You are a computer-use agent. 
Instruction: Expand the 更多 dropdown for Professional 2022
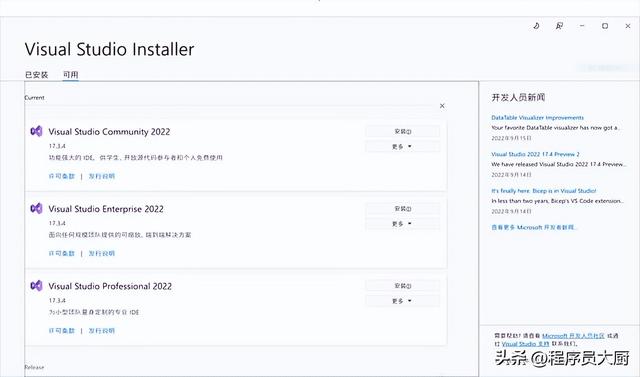pyautogui.click(x=402, y=301)
